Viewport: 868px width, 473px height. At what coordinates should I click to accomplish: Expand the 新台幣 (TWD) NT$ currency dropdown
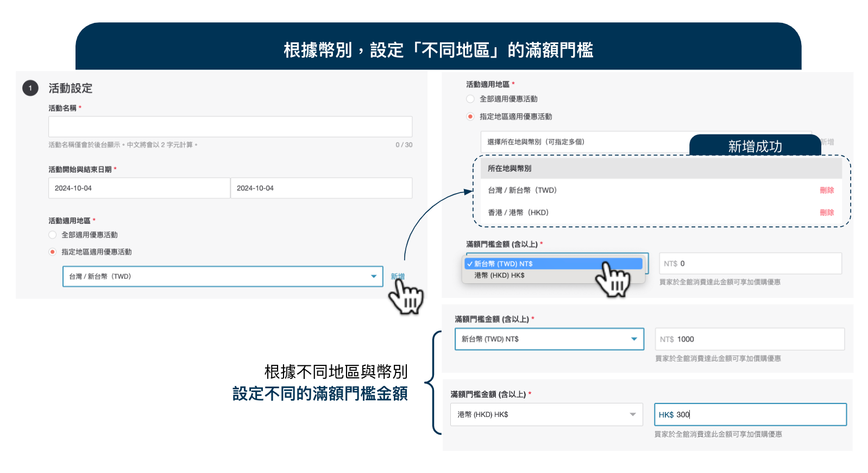(x=549, y=339)
